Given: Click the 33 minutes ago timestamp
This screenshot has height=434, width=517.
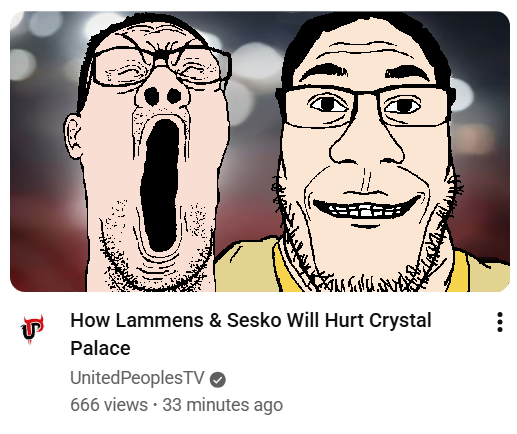Looking at the screenshot, I should (222, 405).
